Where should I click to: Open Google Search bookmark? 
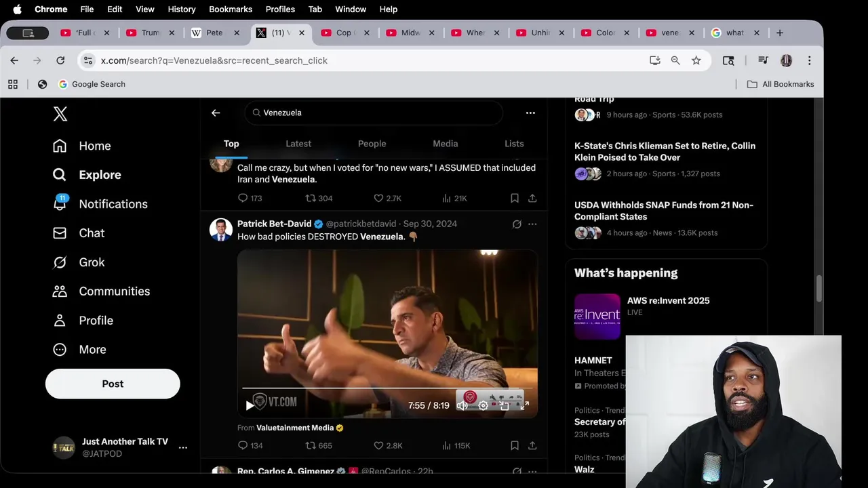(92, 84)
